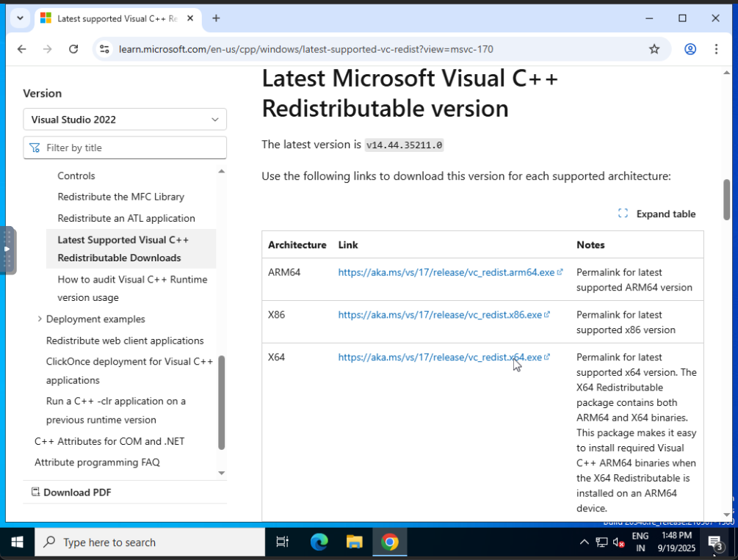Expand the Deployment examples tree item

click(x=40, y=319)
